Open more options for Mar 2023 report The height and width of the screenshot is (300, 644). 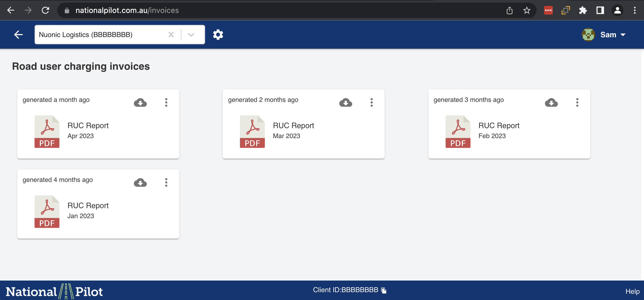pos(372,102)
